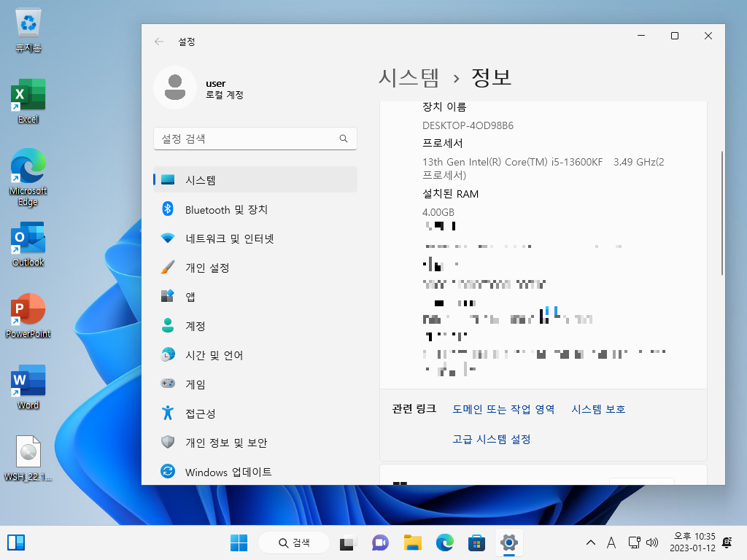Click the taskbar Search box
The width and height of the screenshot is (747, 560).
(294, 542)
